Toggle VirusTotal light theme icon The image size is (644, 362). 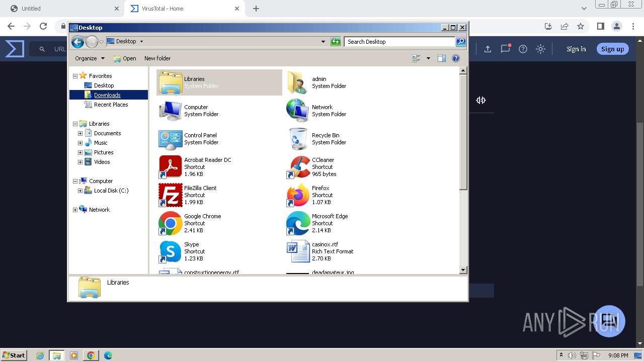[540, 49]
